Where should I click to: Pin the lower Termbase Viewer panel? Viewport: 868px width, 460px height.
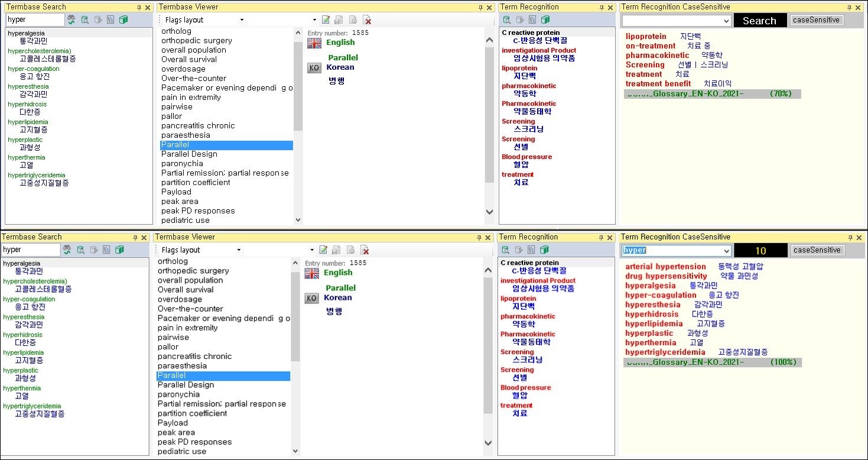pyautogui.click(x=479, y=238)
